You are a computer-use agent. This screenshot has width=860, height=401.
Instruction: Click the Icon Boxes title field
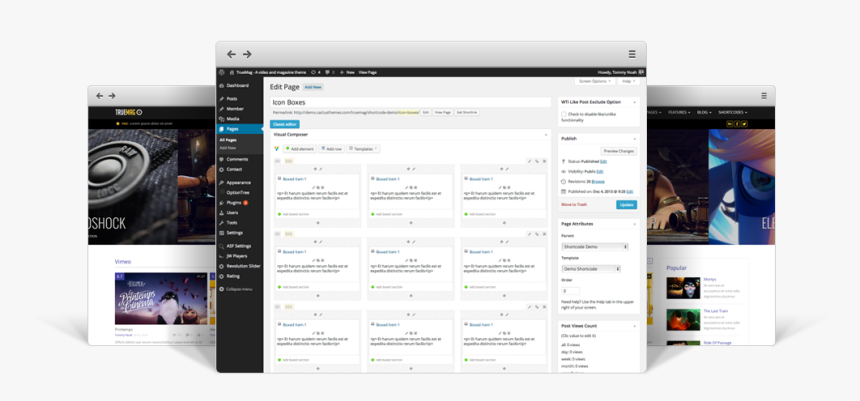[410, 102]
